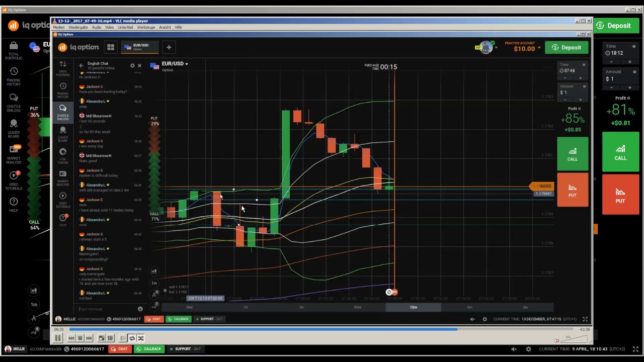
Task: Open the Hilfe menu in VLC
Action: coord(178,27)
